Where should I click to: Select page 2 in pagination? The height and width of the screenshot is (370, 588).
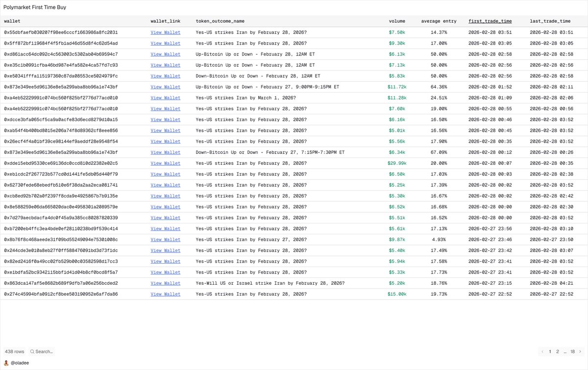(x=558, y=351)
